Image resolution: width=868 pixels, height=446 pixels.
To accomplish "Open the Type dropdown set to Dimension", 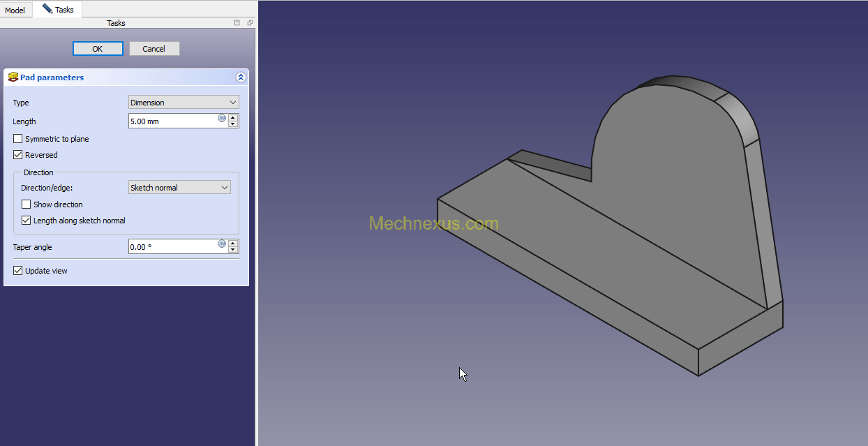I will [184, 103].
